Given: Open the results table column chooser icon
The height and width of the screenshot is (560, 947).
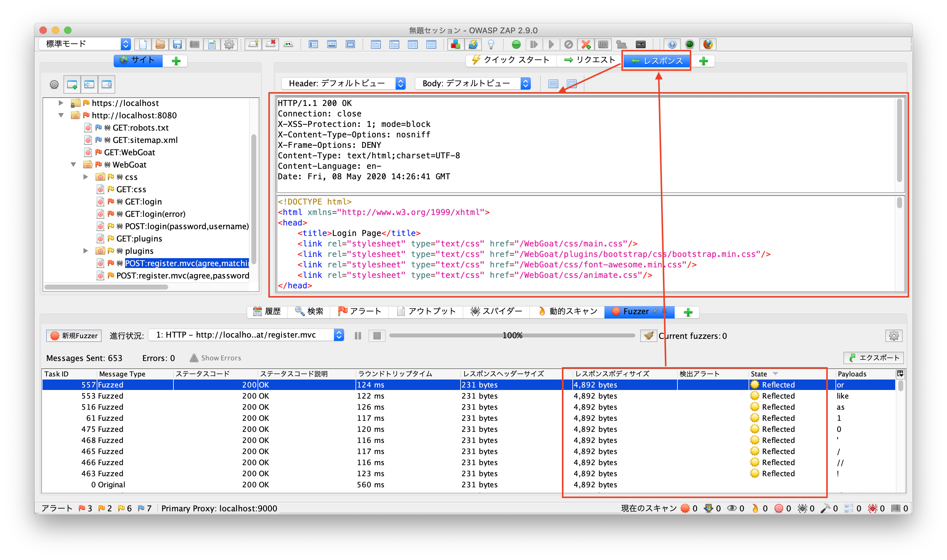Looking at the screenshot, I should tap(900, 374).
